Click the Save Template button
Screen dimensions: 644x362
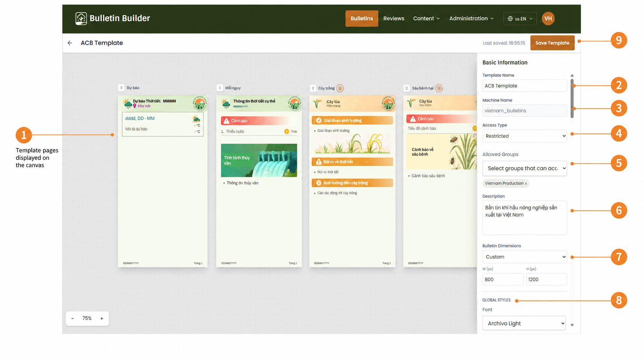click(x=552, y=43)
